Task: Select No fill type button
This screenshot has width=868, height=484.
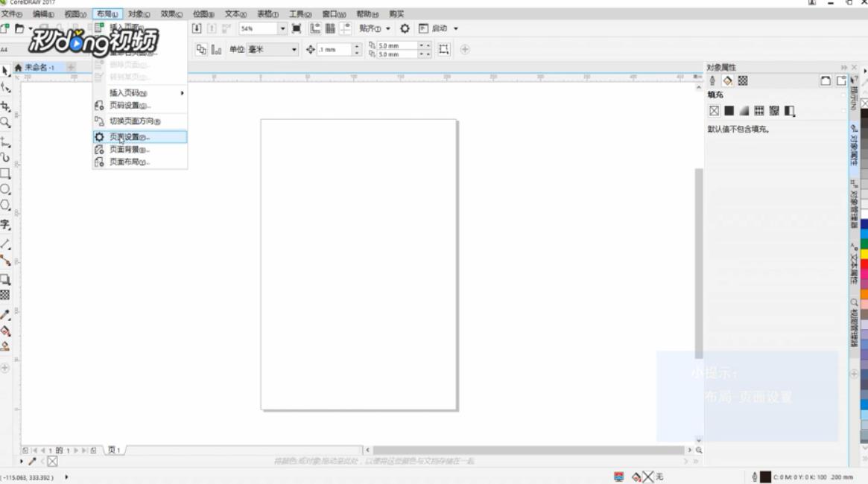Action: 714,111
